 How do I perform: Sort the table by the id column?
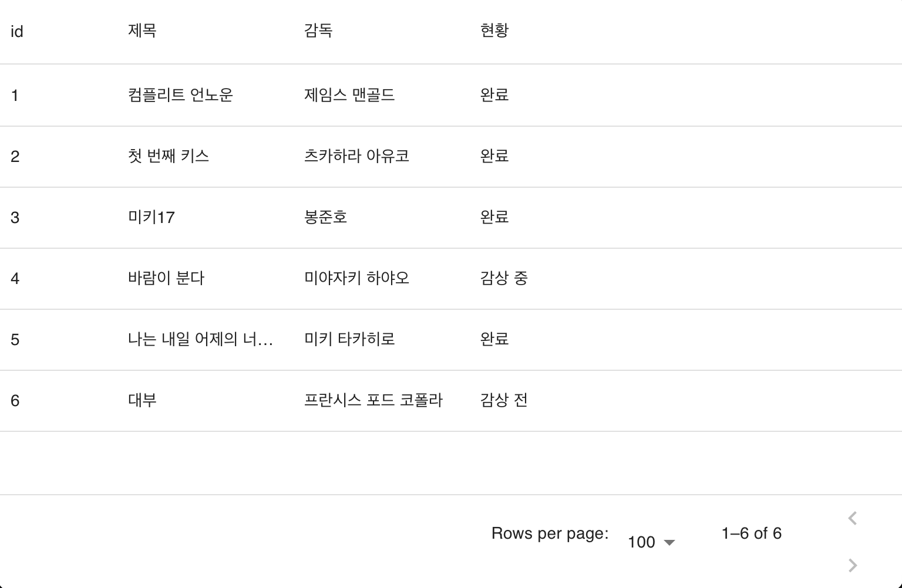tap(17, 31)
